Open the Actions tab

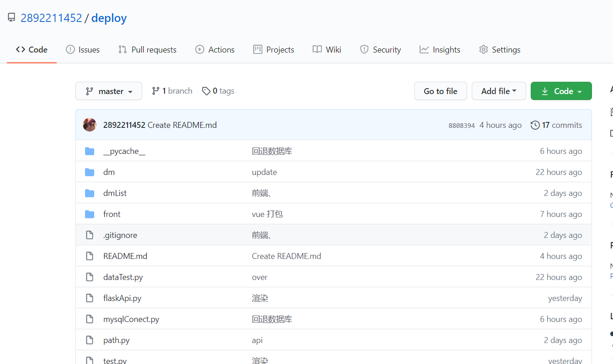pos(215,50)
